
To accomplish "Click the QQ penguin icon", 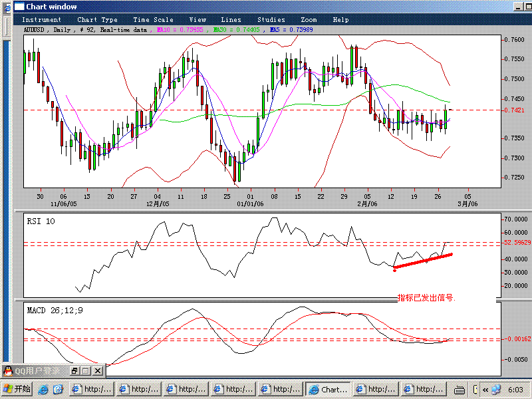I will 8,371.
